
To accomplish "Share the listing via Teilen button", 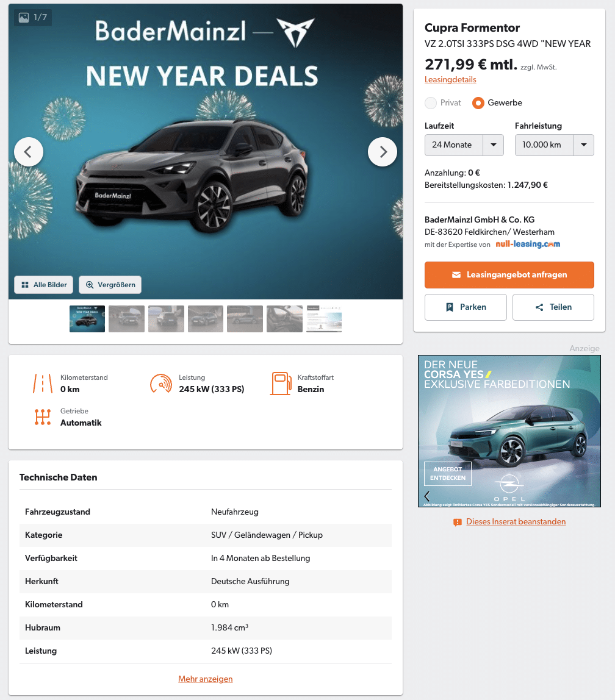I will (553, 307).
